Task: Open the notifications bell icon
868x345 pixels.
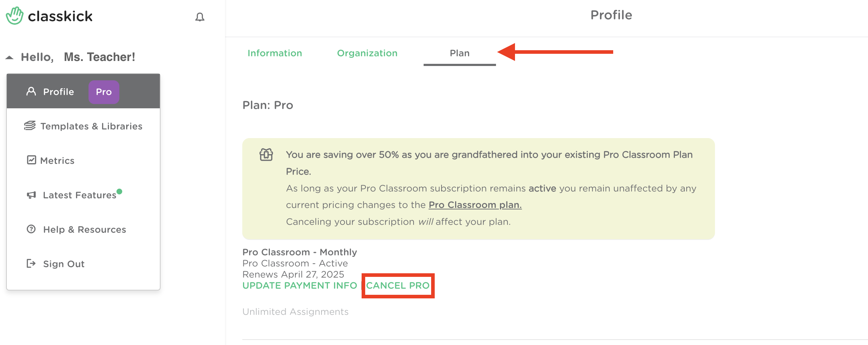Action: [x=200, y=17]
